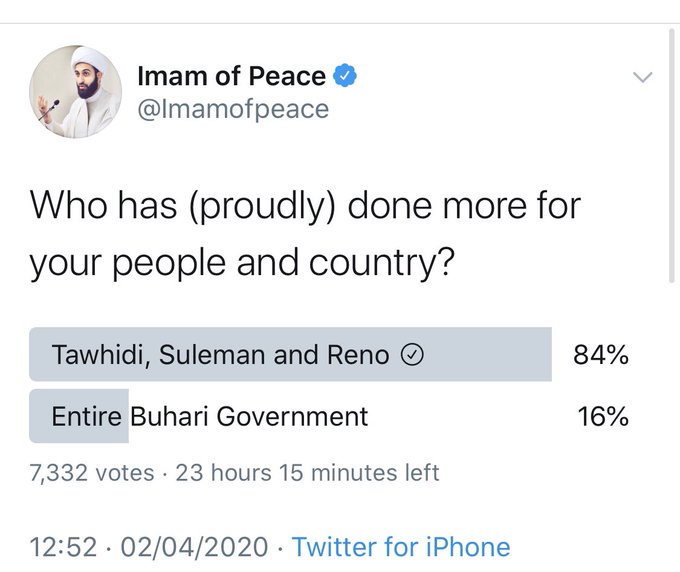Click the 23 hours 15 minutes left text

click(x=307, y=473)
